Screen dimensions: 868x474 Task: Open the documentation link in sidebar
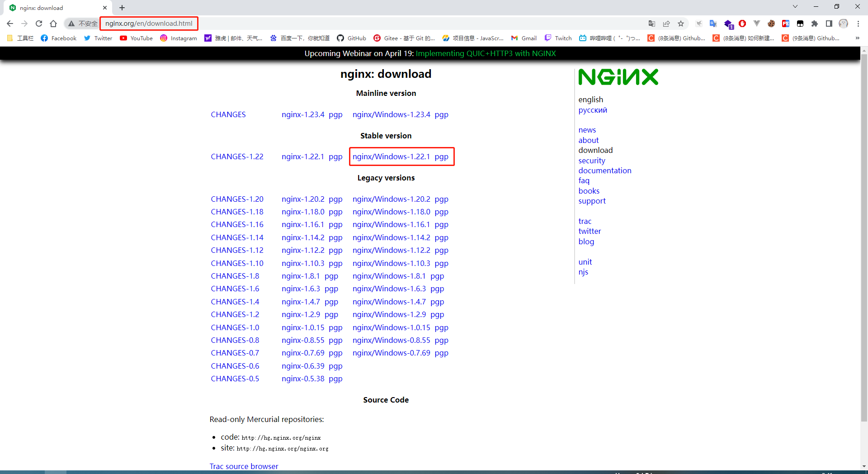604,171
